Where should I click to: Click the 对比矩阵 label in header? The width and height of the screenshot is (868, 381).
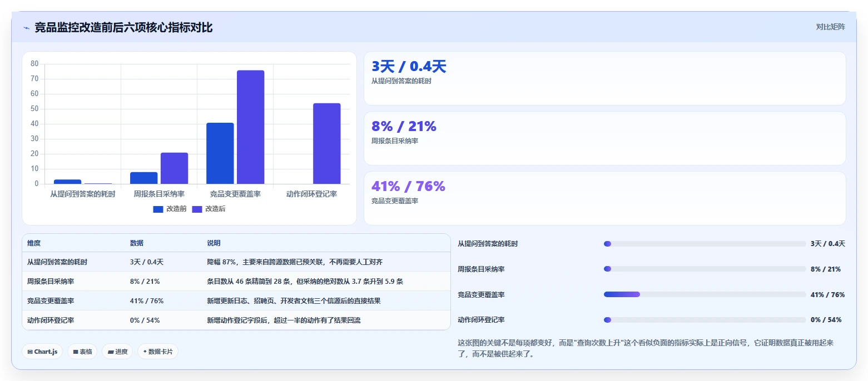tap(830, 27)
